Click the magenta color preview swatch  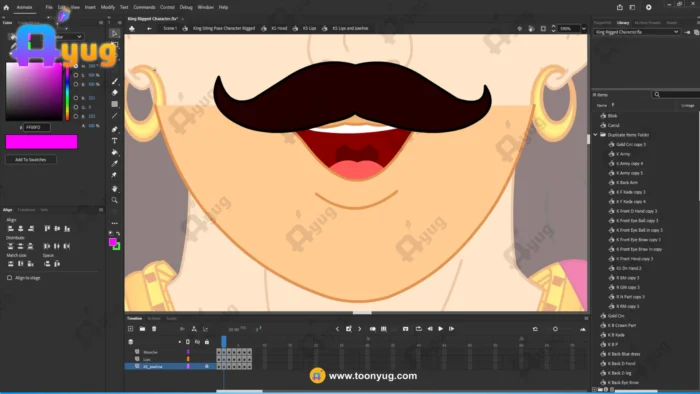pos(42,142)
